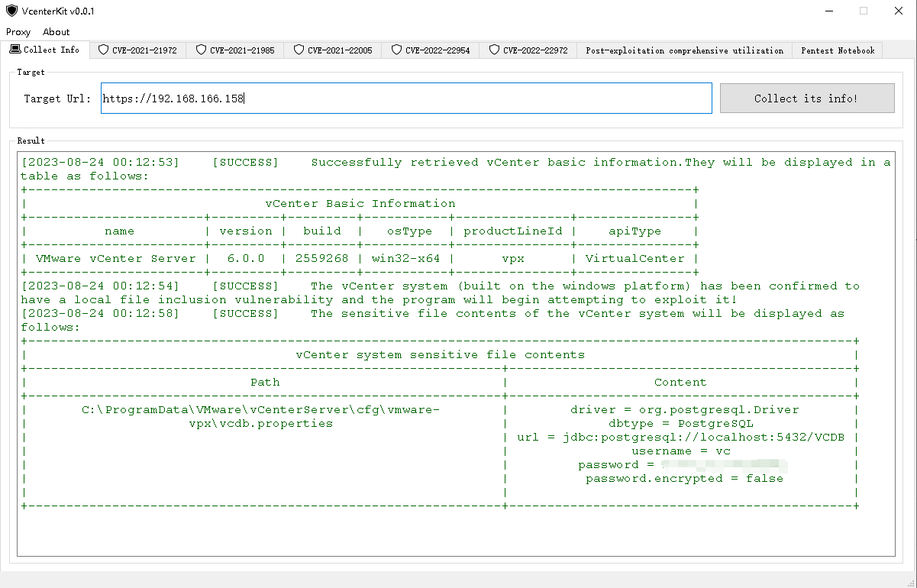Open the CVE-2021-21985 tab
Viewport: 917px width, 588px height.
236,50
